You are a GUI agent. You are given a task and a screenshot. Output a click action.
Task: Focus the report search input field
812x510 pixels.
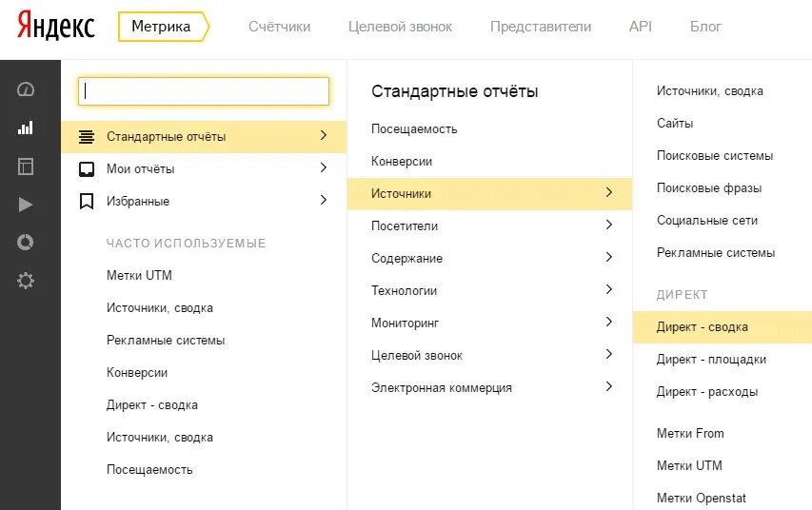204,91
